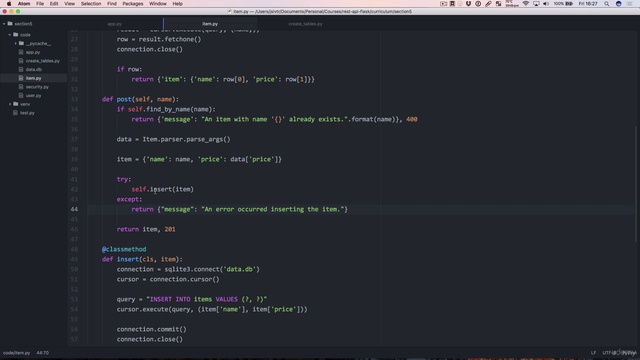
Task: Open test.py in the tree view
Action: (x=27, y=113)
